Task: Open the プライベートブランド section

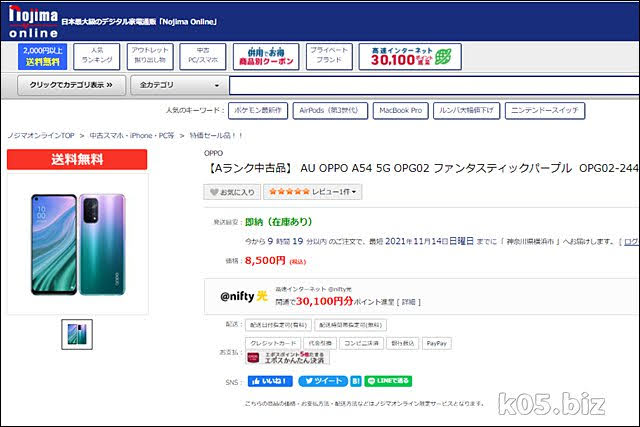Action: 329,56
